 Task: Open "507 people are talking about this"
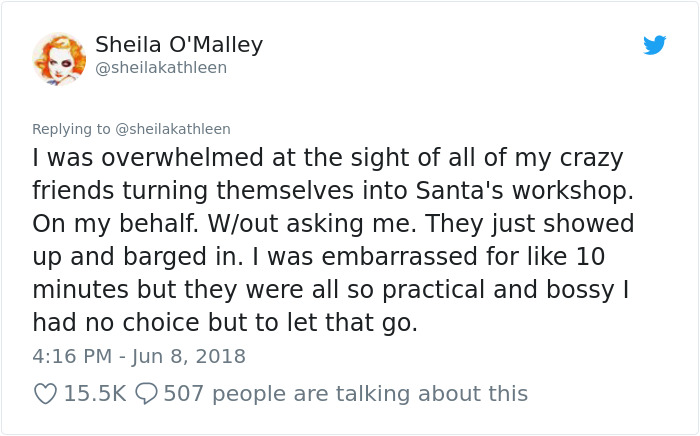(345, 394)
